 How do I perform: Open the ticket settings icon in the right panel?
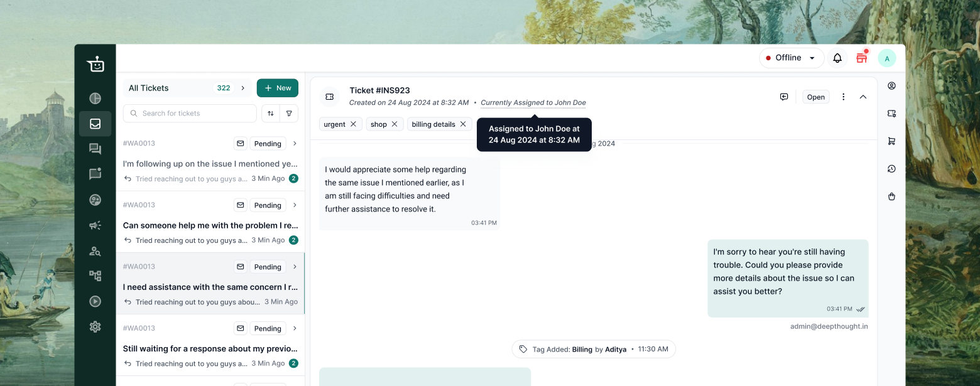[x=891, y=114]
